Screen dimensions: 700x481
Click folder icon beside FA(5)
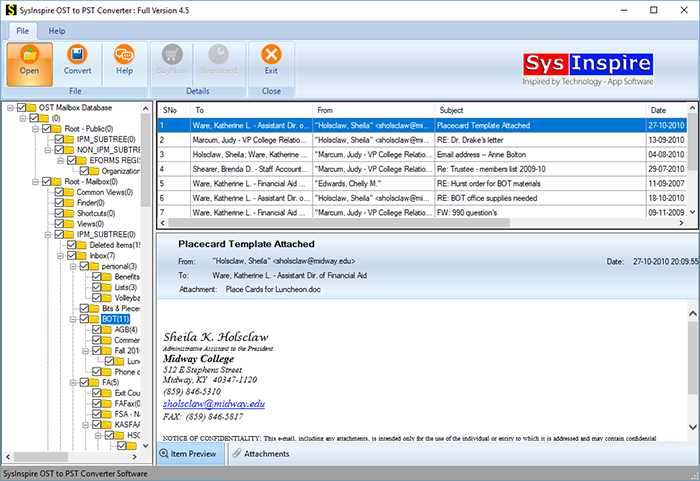click(x=94, y=383)
